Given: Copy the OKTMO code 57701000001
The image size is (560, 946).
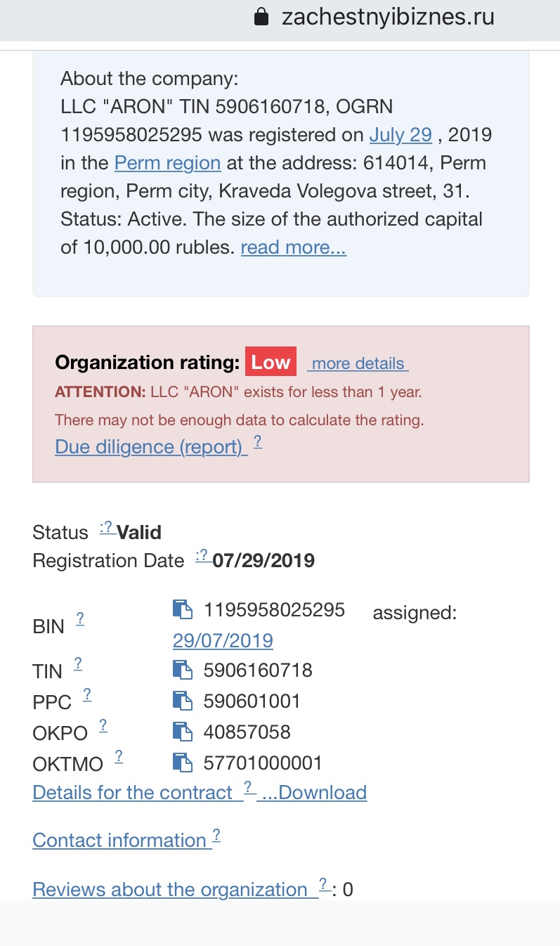Looking at the screenshot, I should [x=183, y=763].
